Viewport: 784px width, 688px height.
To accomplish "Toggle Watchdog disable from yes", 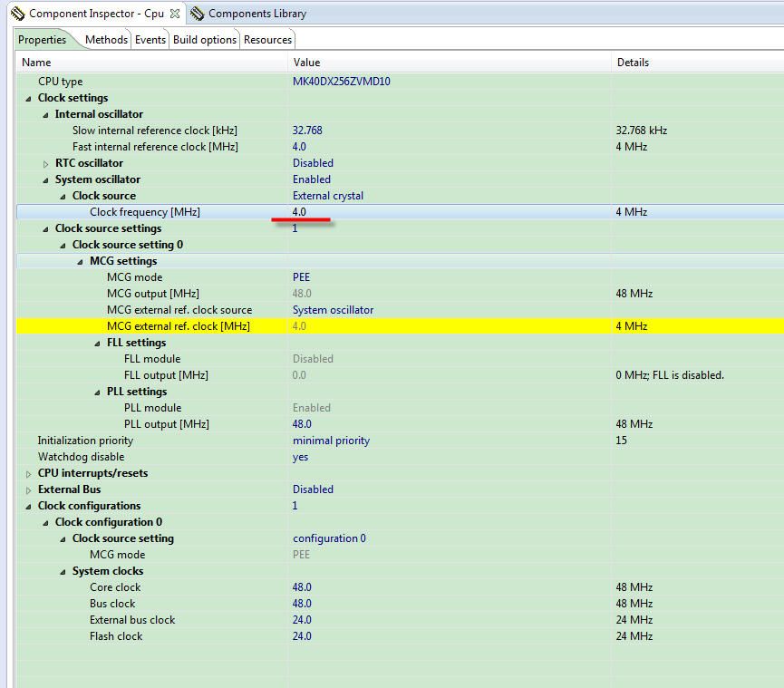I will [301, 456].
